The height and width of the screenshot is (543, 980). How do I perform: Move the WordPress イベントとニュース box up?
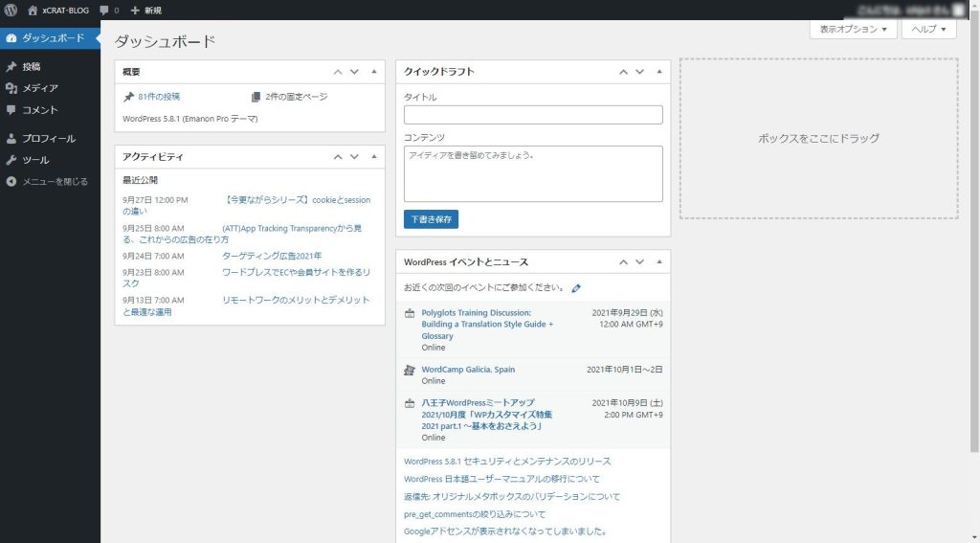point(623,262)
